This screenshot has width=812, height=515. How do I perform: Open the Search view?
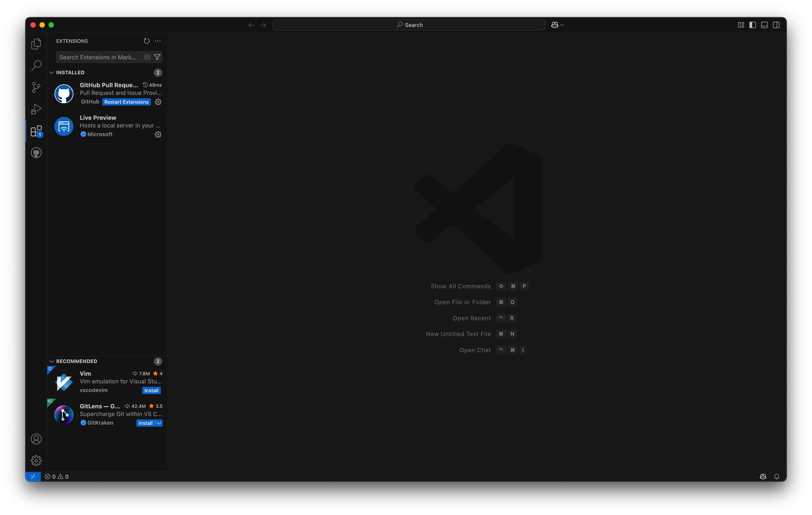[x=36, y=65]
